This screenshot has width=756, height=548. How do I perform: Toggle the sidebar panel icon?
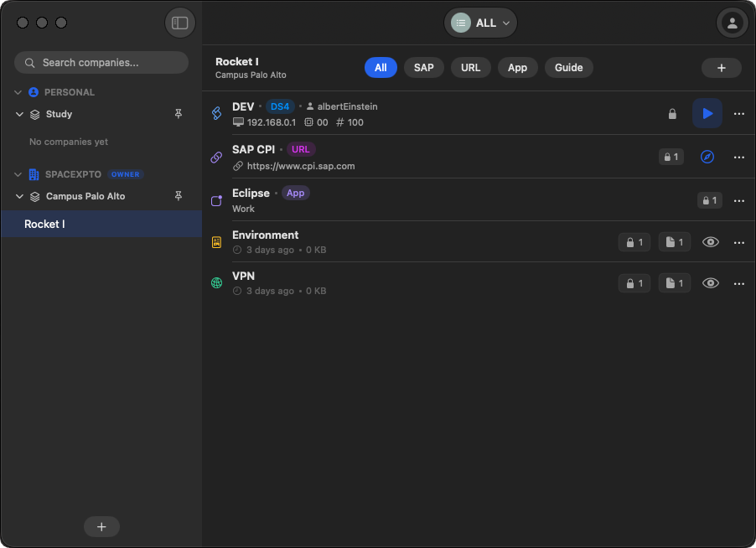(x=180, y=23)
